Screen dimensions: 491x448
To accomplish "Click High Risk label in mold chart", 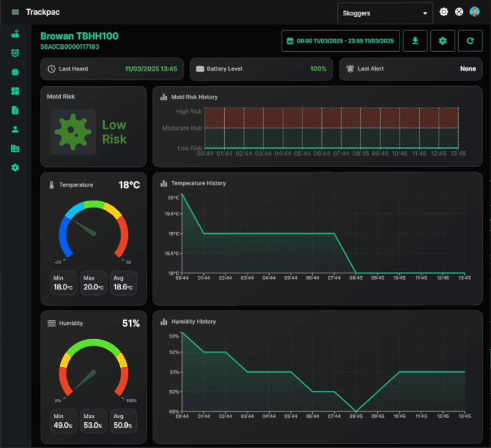I will (189, 112).
